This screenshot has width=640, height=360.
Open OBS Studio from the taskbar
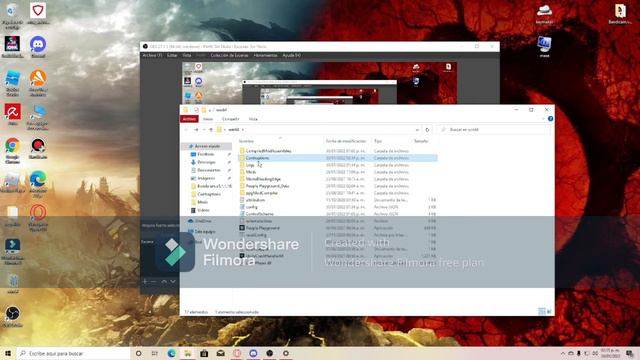[x=270, y=353]
